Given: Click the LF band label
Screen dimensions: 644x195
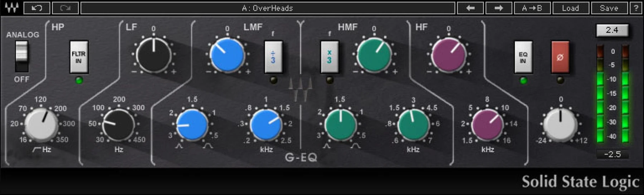Looking at the screenshot, I should pos(131,27).
